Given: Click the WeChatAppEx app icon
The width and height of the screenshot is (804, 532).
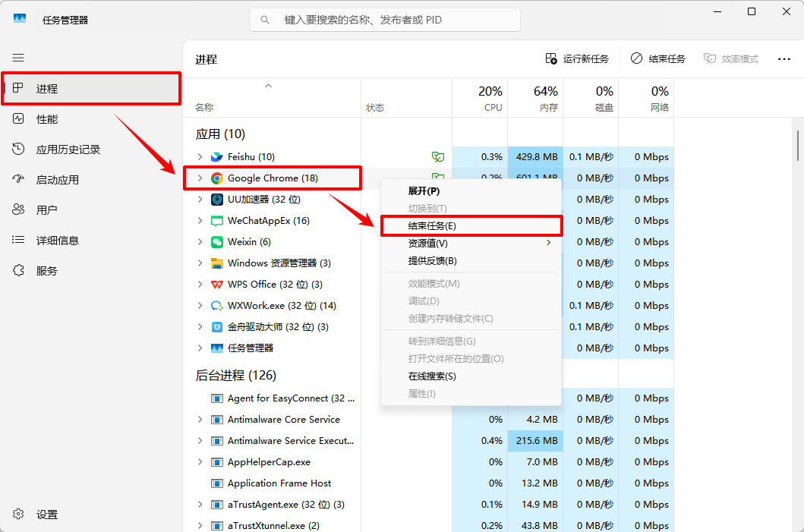Looking at the screenshot, I should tap(217, 221).
